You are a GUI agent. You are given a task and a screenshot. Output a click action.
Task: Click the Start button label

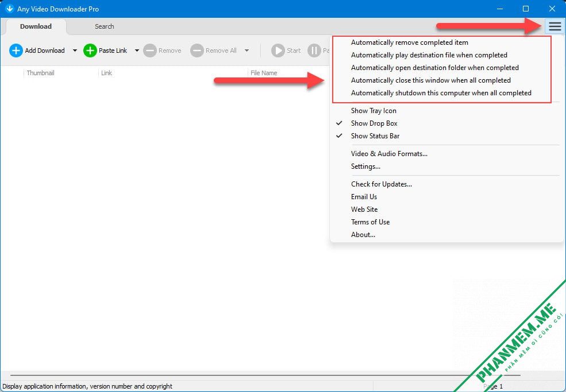coord(294,51)
